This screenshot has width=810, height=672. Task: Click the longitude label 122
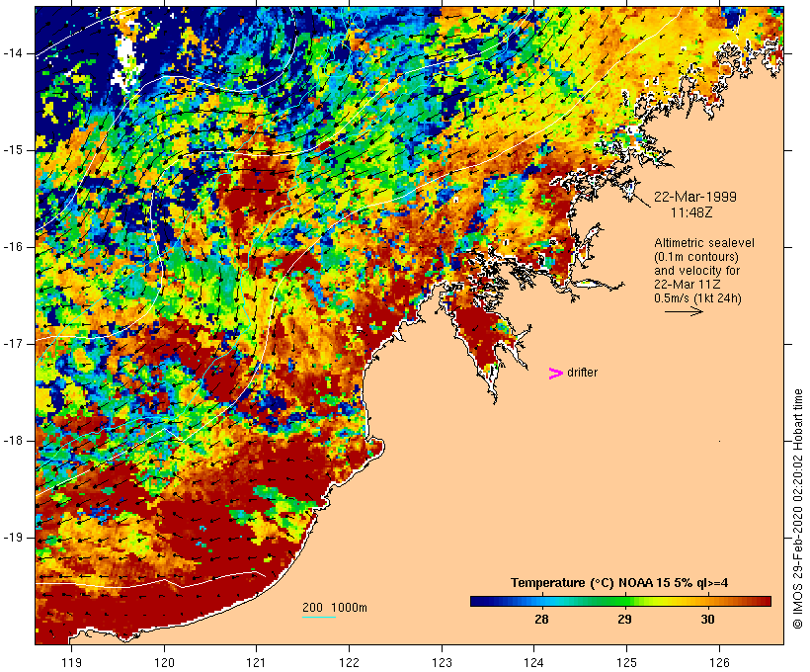point(350,662)
